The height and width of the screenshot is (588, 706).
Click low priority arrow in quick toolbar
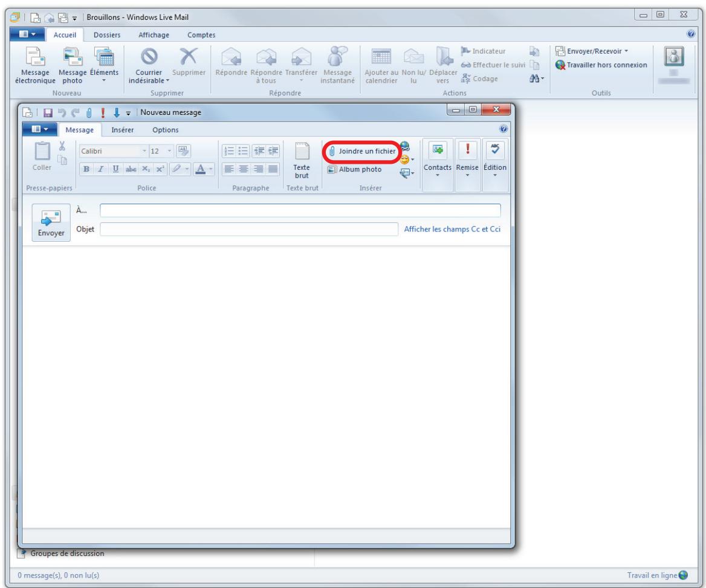point(116,112)
